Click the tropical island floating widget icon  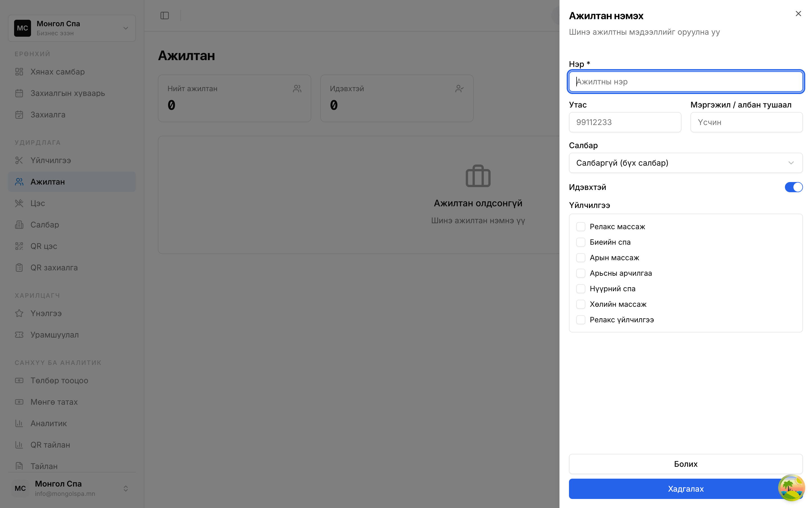(791, 487)
